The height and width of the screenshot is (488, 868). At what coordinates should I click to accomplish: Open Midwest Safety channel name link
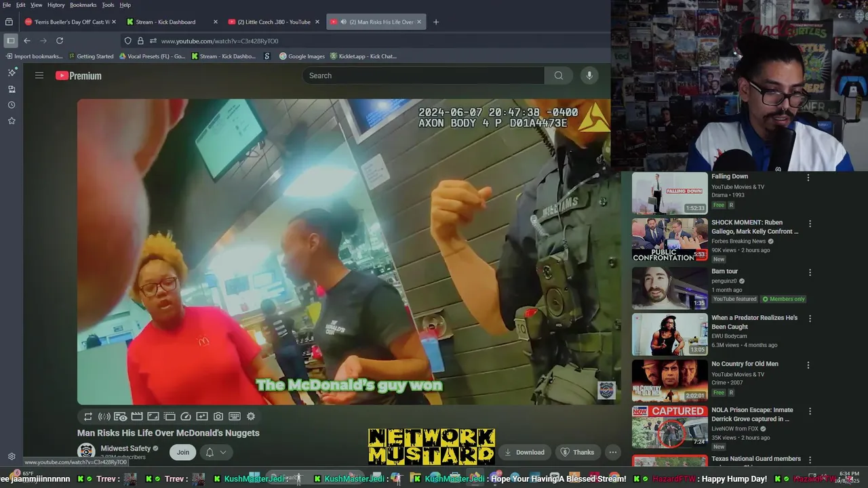(x=125, y=449)
